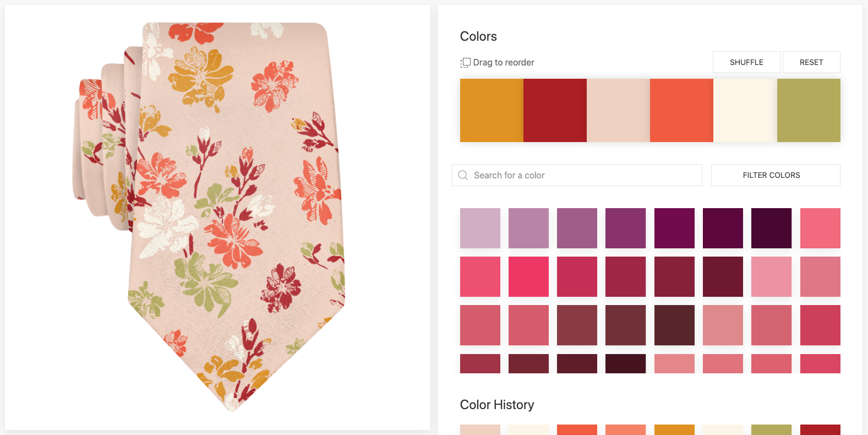Screen dimensions: 868x435
Task: Pick the light lilac color in grid
Action: [x=480, y=228]
